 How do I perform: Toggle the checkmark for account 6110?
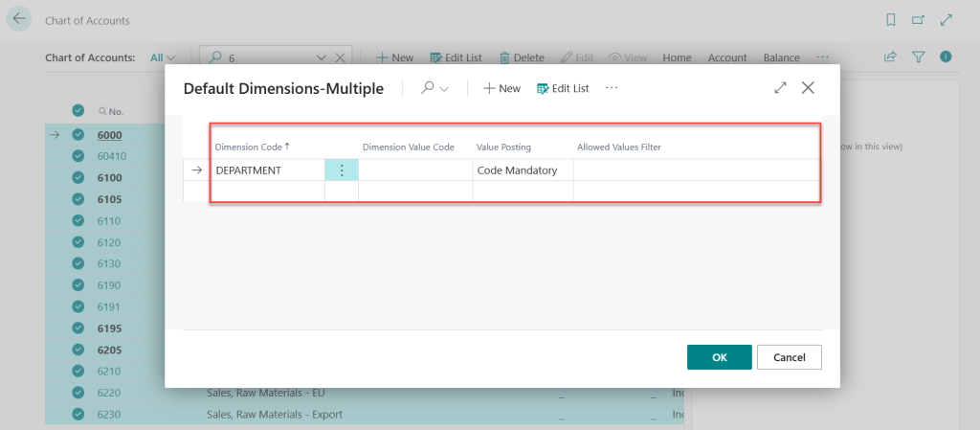(x=78, y=220)
